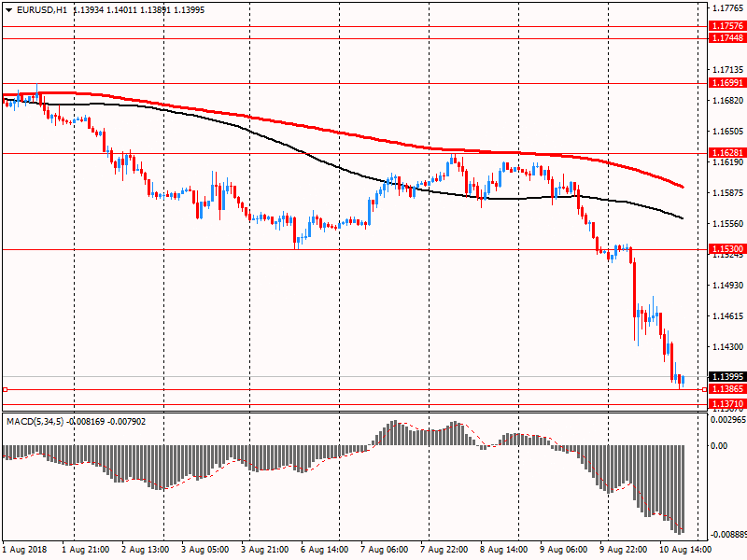The image size is (747, 560).
Task: Click the 1.17576 red price label
Action: click(x=727, y=26)
